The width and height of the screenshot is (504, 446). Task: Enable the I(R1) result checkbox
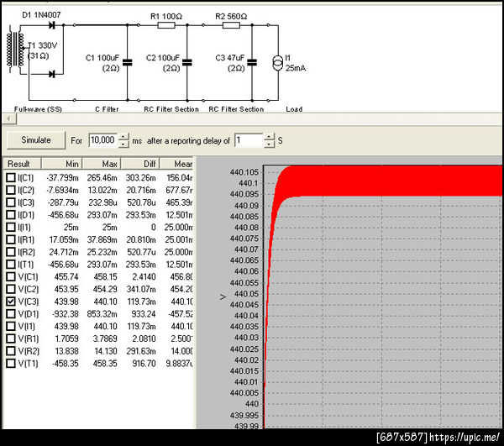click(11, 239)
